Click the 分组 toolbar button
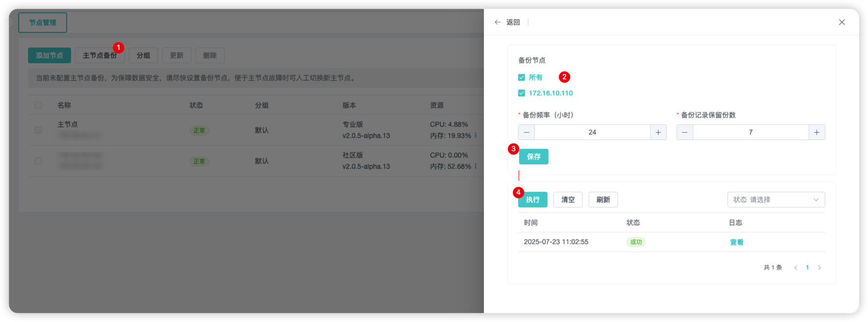The width and height of the screenshot is (868, 322). tap(143, 55)
